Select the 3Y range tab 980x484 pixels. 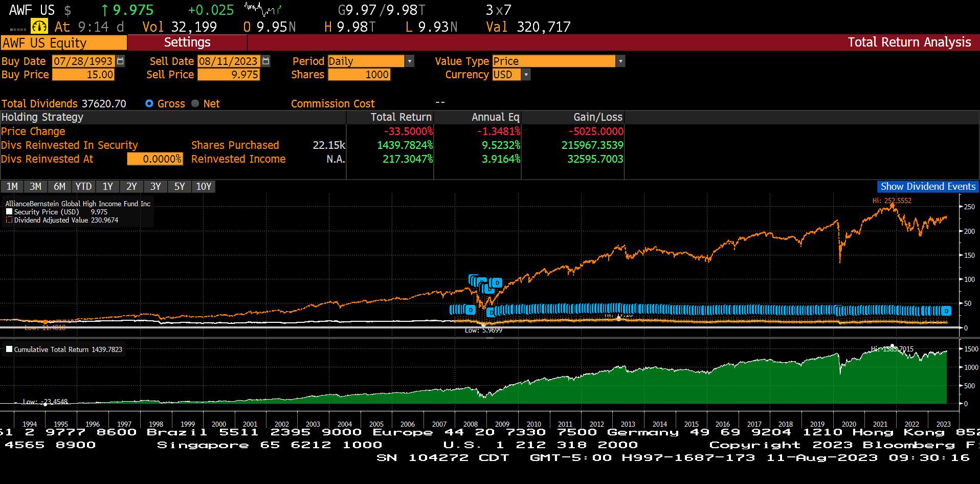pos(155,186)
